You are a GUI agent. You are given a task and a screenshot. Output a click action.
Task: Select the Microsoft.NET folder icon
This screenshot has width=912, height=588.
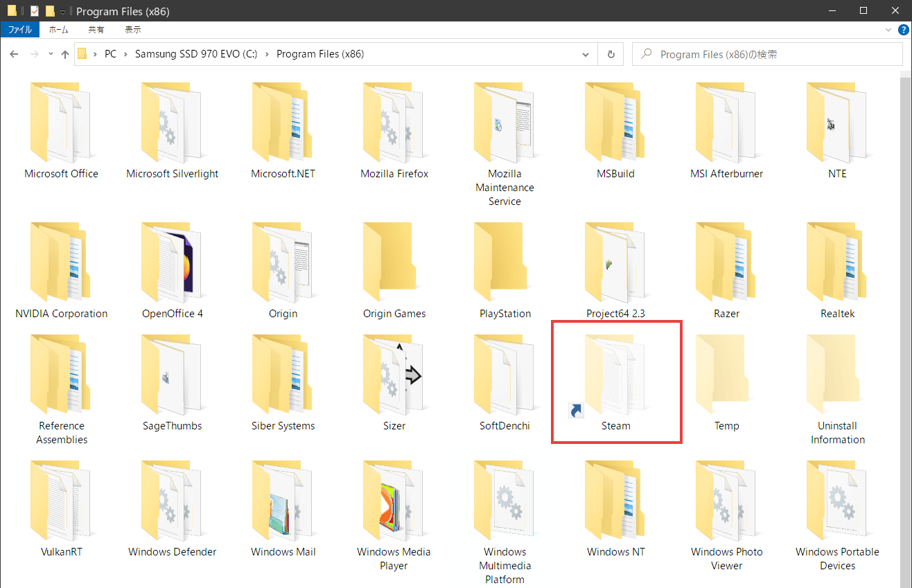283,123
